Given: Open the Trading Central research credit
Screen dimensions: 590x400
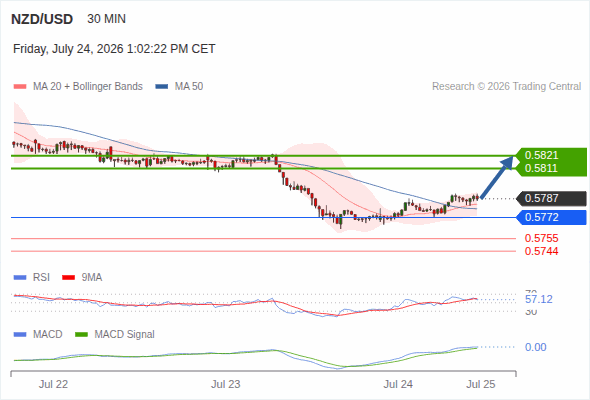Looking at the screenshot, I should pos(506,87).
